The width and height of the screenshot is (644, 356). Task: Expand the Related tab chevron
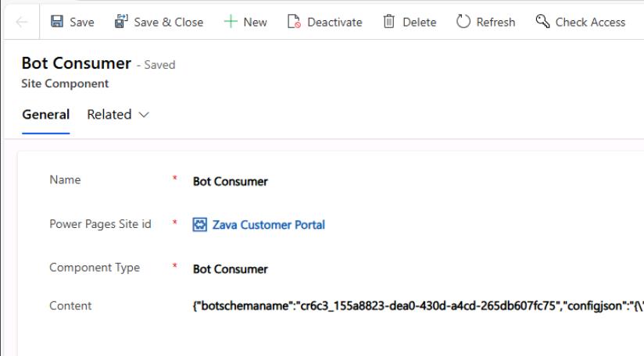(144, 115)
